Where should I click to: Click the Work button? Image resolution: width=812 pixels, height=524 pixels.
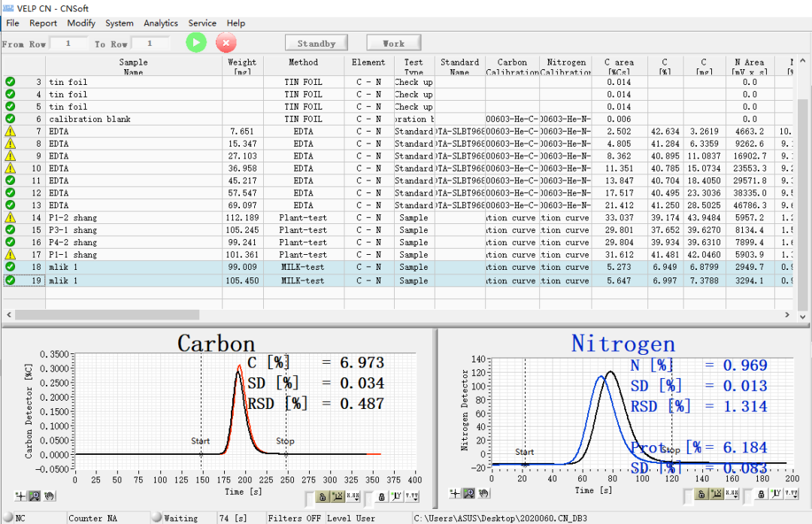tap(393, 43)
